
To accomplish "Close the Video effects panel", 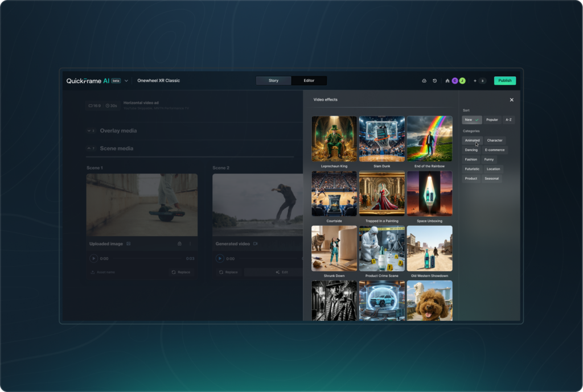I will click(511, 100).
